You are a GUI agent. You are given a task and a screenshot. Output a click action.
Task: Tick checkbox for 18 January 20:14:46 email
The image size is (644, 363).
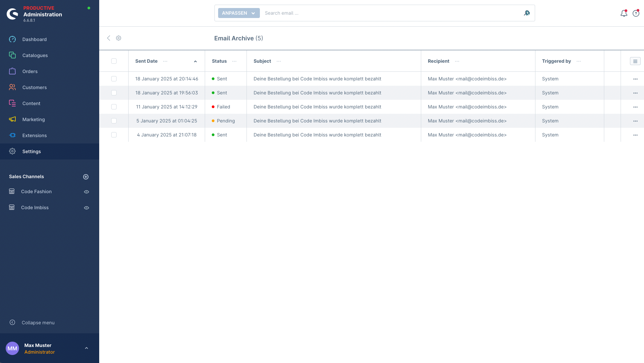114,79
